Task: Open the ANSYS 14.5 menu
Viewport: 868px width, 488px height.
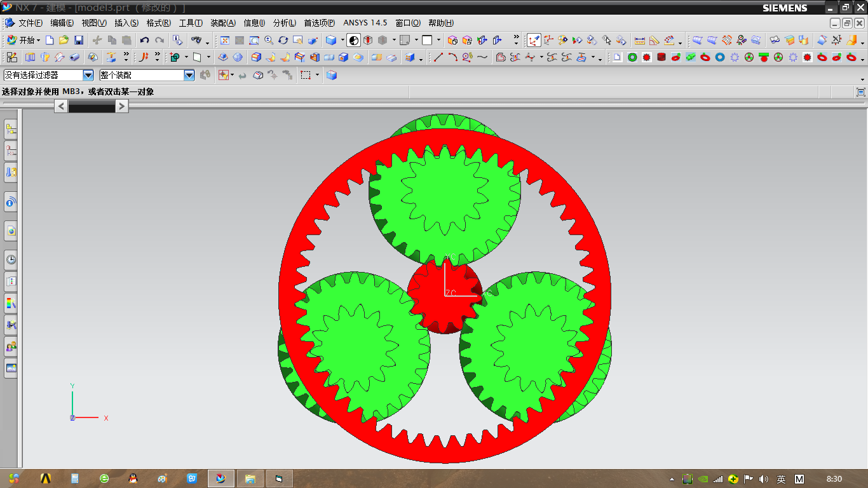Action: coord(365,23)
